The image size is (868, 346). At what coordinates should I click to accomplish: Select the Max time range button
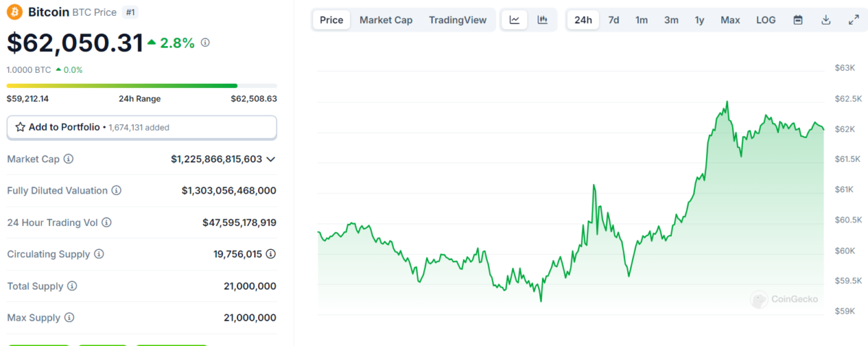tap(730, 20)
